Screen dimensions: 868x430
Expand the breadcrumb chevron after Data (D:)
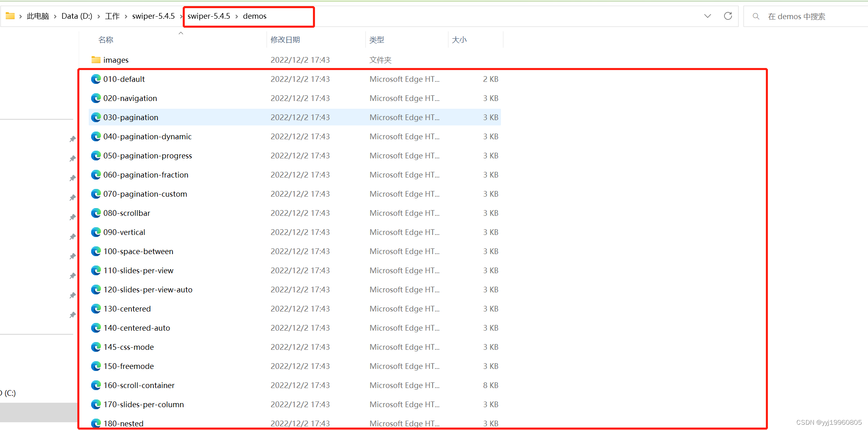click(x=98, y=16)
